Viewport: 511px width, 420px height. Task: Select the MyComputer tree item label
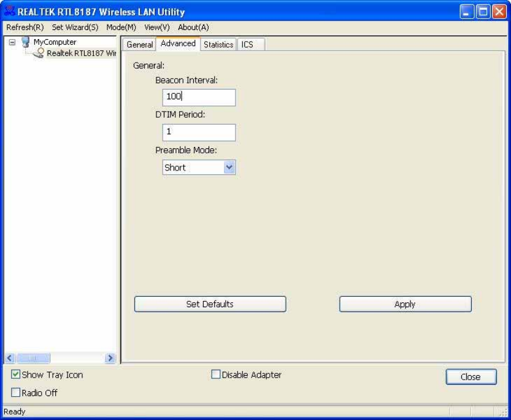[x=55, y=42]
